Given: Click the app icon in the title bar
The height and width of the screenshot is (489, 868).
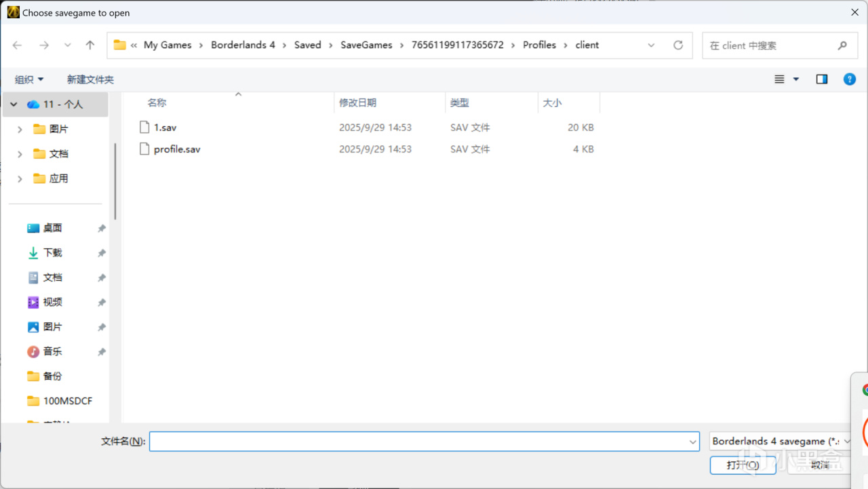Looking at the screenshot, I should (14, 12).
